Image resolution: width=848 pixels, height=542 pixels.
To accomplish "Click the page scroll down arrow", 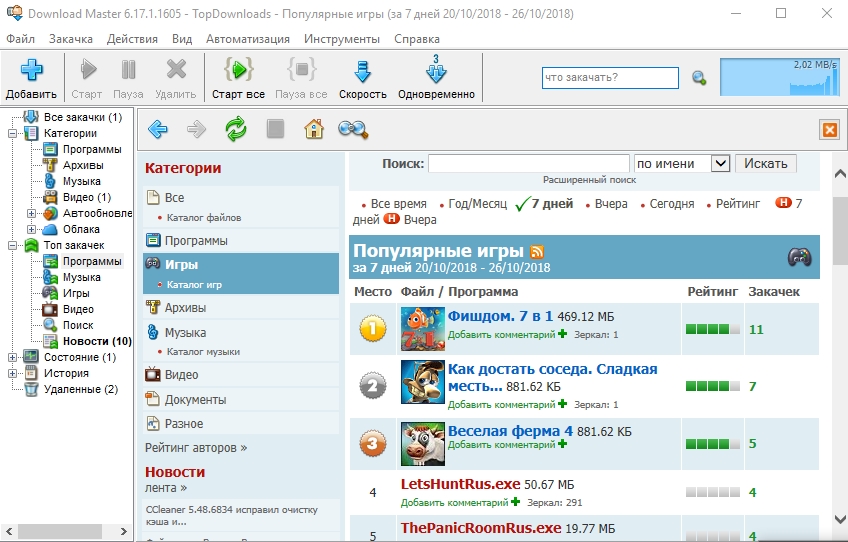I will pyautogui.click(x=840, y=519).
